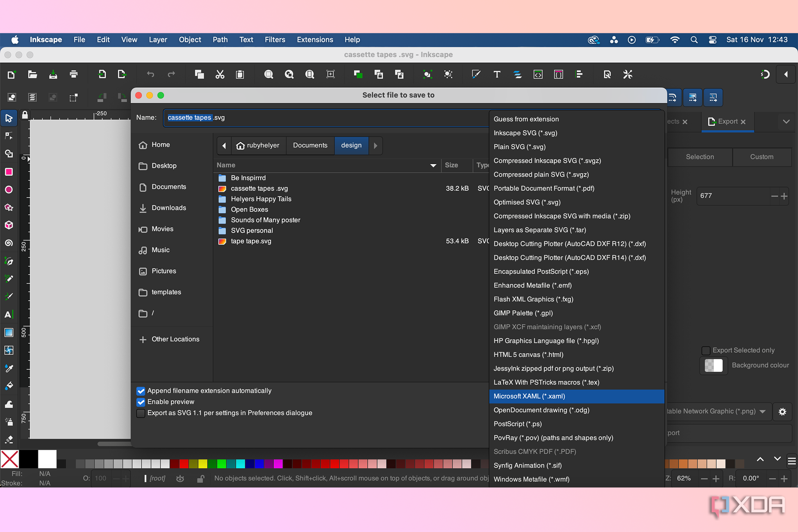Select Portable Document Format (*.pdf) type
This screenshot has width=798, height=532.
576,188
